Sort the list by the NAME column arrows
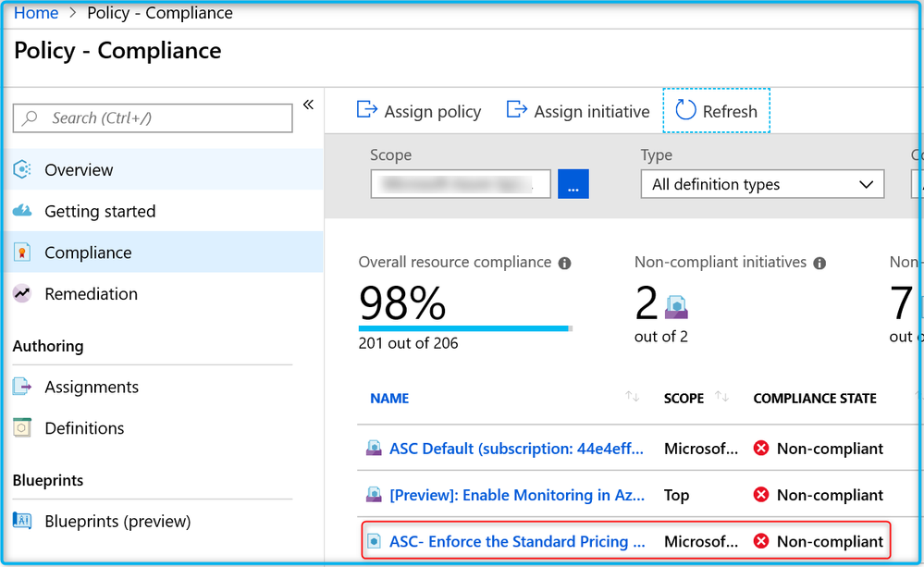The image size is (924, 567). tap(633, 398)
